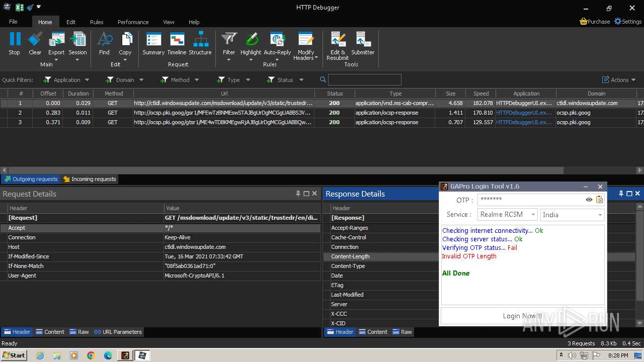Expand the Status quick filter dropdown
Viewport: 644px width, 362px height.
click(x=301, y=79)
